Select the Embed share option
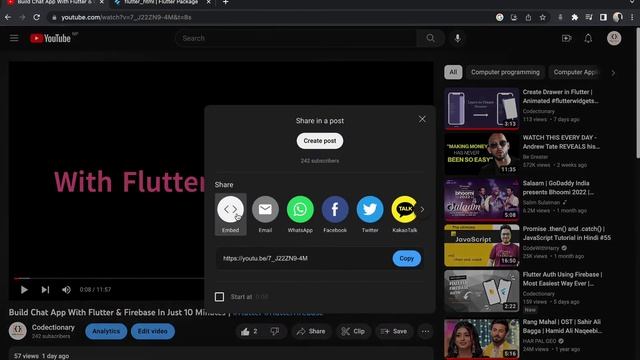This screenshot has width=640, height=360. (x=230, y=214)
